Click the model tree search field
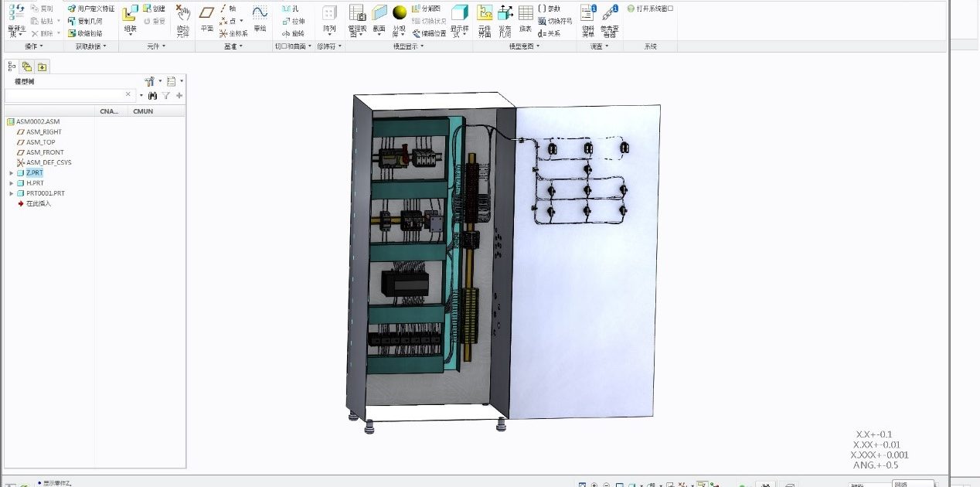This screenshot has height=487, width=980. pyautogui.click(x=70, y=95)
